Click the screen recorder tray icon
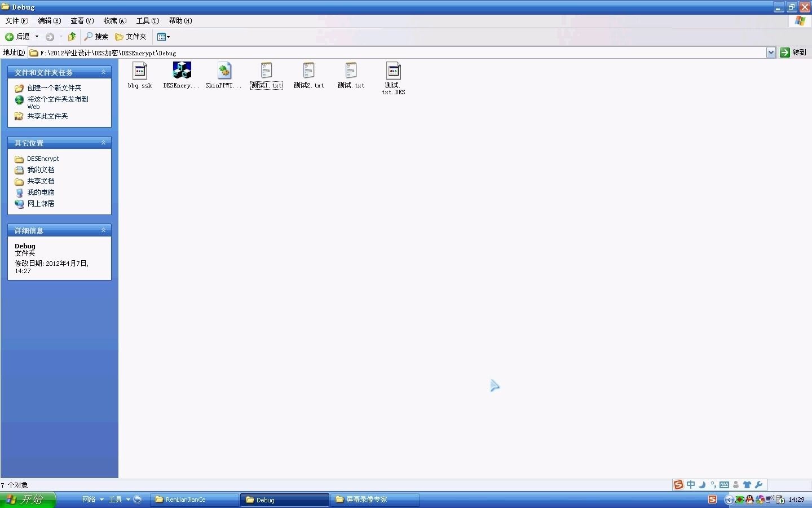 (780, 500)
